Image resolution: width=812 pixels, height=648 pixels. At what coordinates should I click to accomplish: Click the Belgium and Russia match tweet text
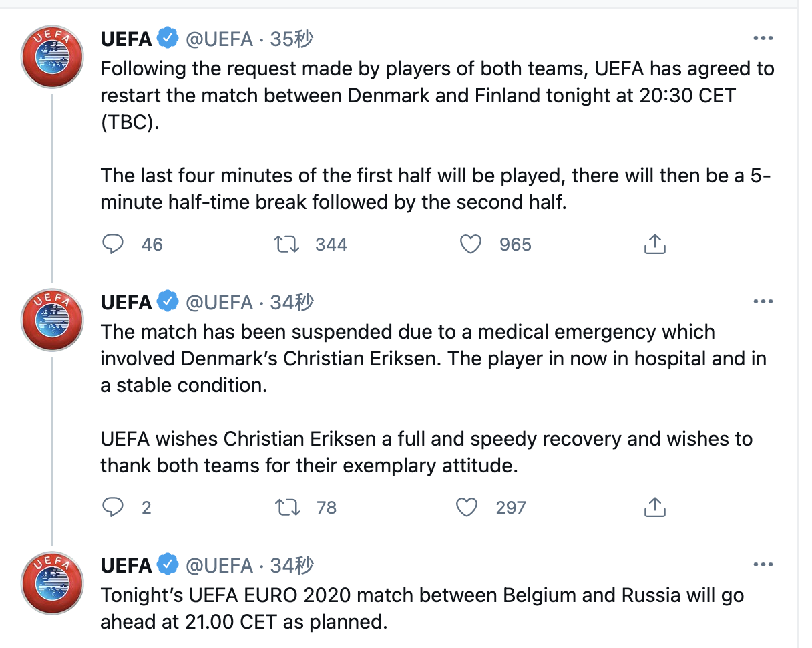pyautogui.click(x=422, y=609)
